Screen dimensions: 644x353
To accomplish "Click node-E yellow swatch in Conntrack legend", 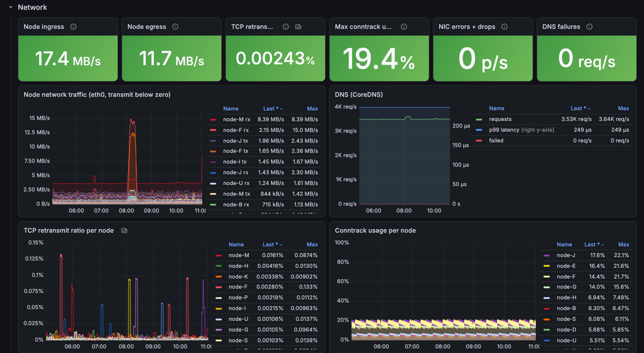I will click(547, 266).
